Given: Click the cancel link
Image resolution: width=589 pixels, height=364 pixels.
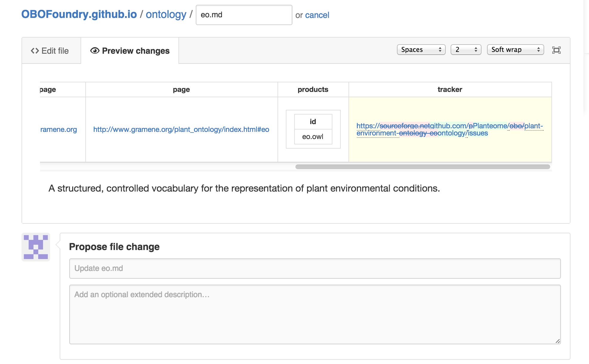Looking at the screenshot, I should [x=317, y=15].
